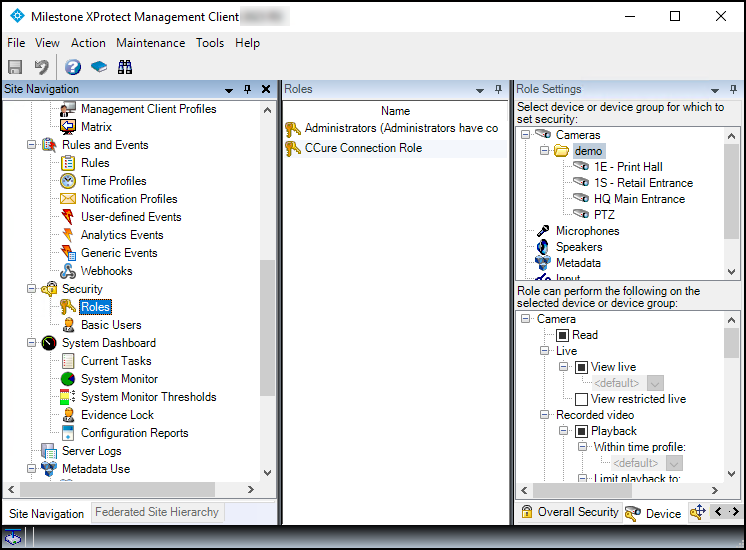Enable the View restricted live checkbox
The image size is (746, 550).
point(581,399)
